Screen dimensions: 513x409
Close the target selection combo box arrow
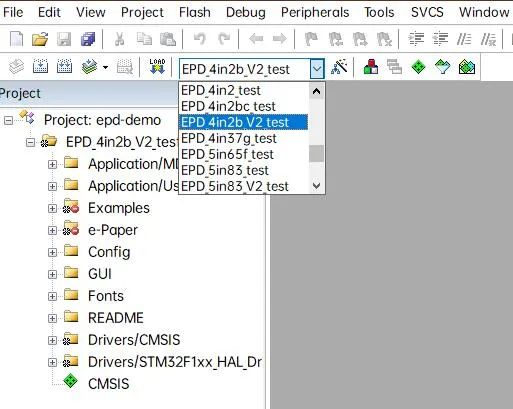pos(317,69)
